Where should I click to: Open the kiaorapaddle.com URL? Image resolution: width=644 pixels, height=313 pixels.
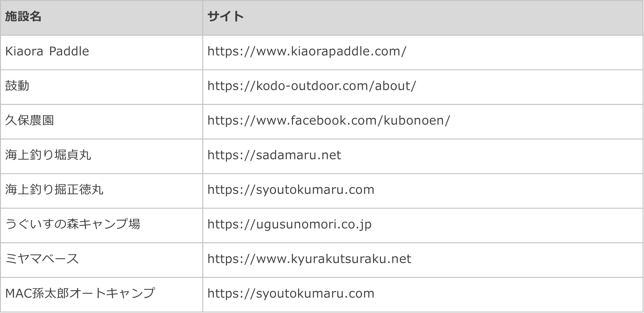(307, 52)
